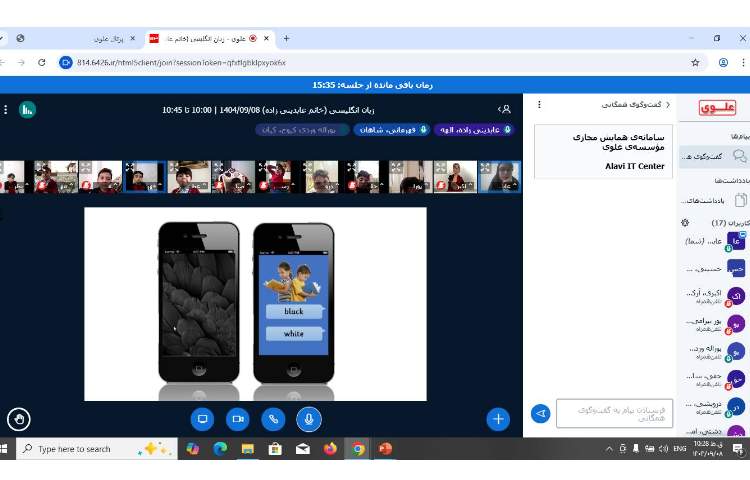Open session options three-dot menu at left
The image size is (750, 480).
tap(5, 109)
